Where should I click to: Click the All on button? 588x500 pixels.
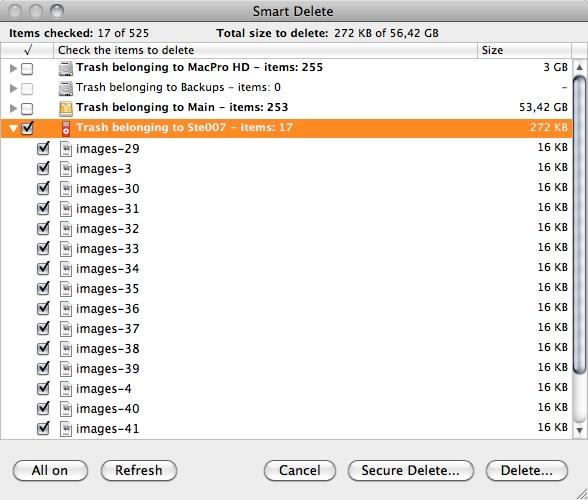click(x=50, y=470)
